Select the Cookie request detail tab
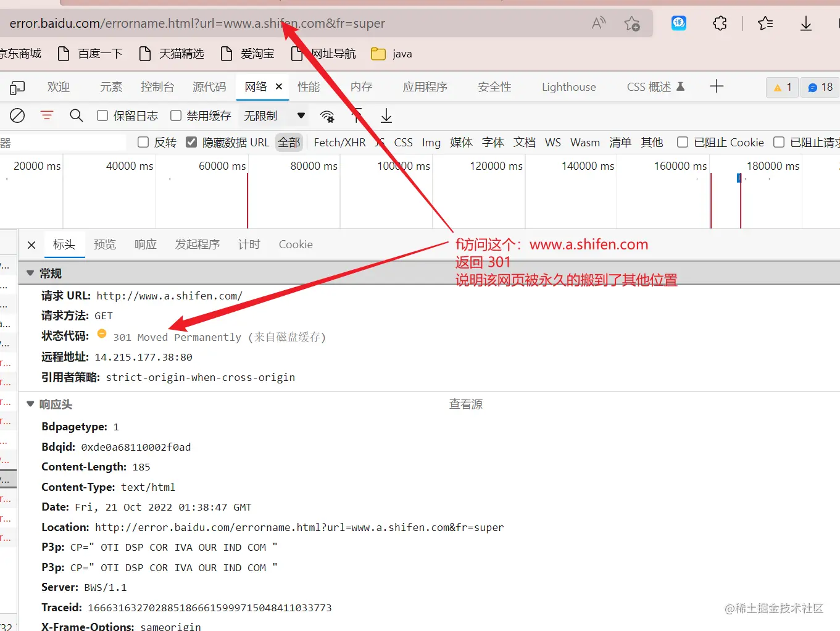Viewport: 840px width, 631px height. (296, 244)
